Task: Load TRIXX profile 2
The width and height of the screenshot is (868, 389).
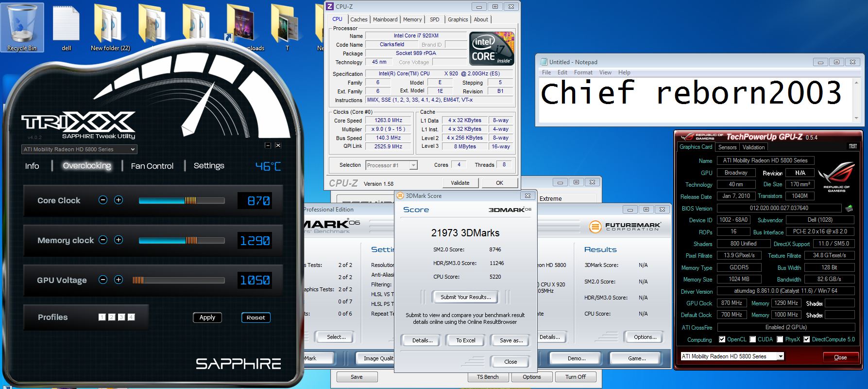Action: (x=112, y=317)
